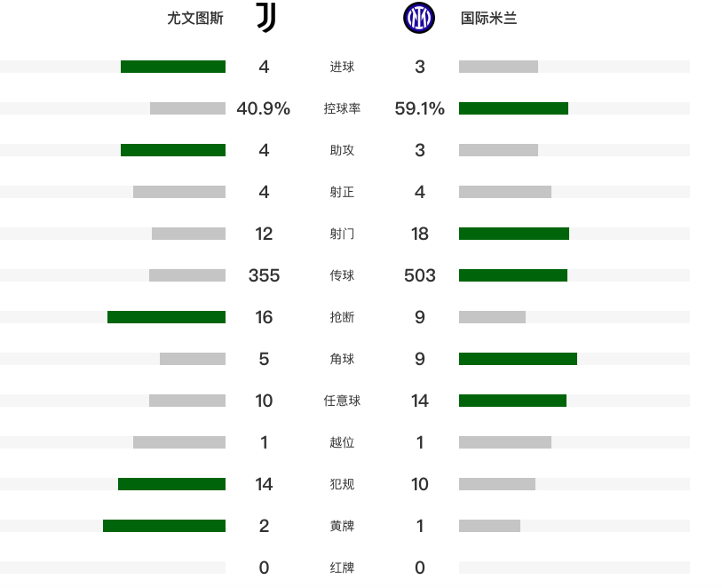Click the 越位 stat label

tap(342, 442)
